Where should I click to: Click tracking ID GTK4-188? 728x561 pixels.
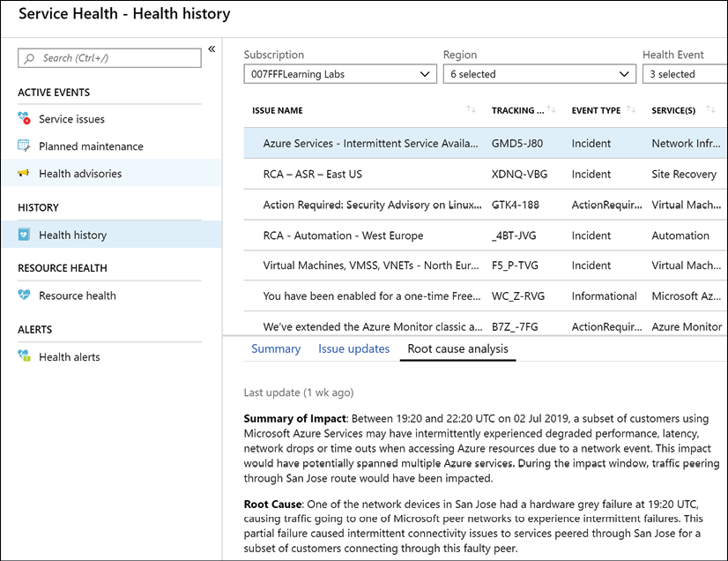click(x=516, y=205)
